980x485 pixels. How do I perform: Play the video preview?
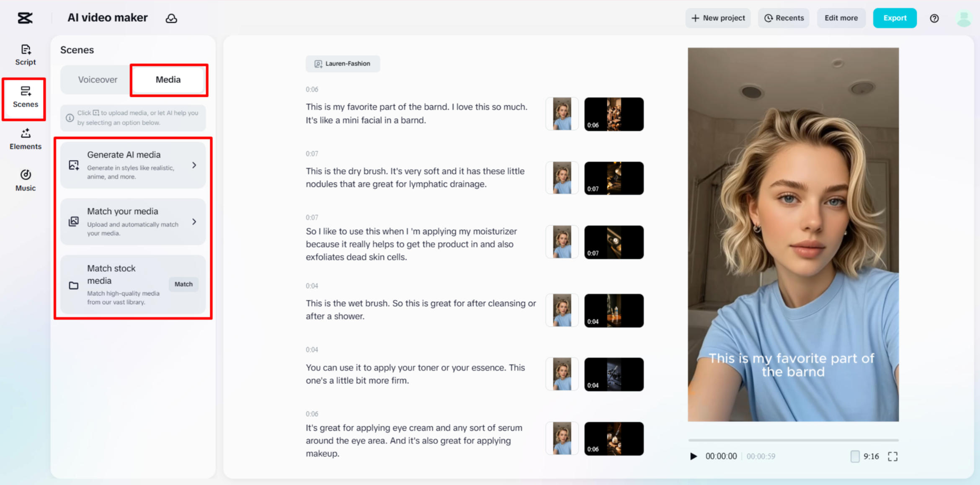click(693, 456)
